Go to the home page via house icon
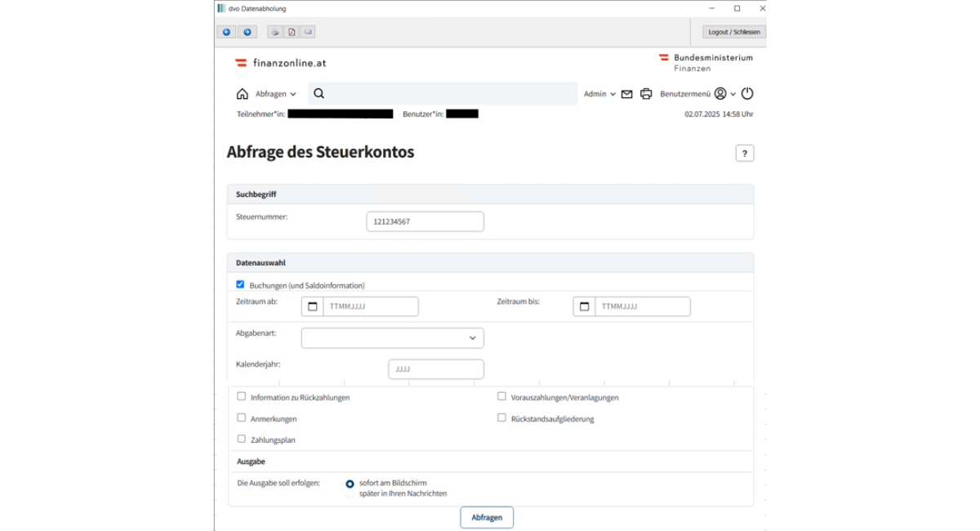980x531 pixels. click(x=242, y=94)
